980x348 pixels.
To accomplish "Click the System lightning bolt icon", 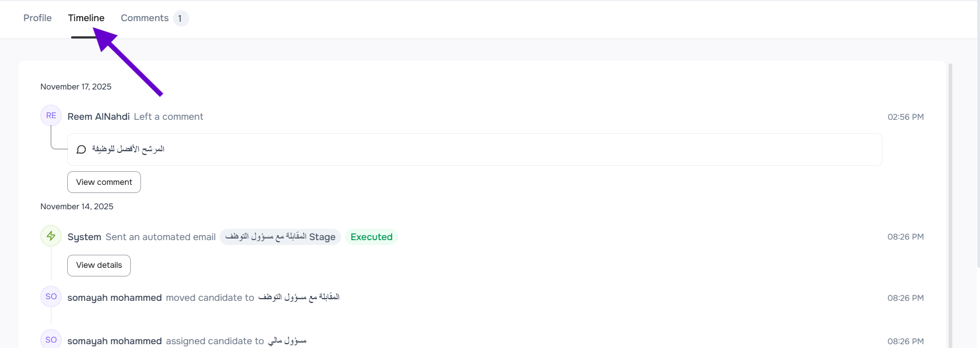I will tap(51, 236).
